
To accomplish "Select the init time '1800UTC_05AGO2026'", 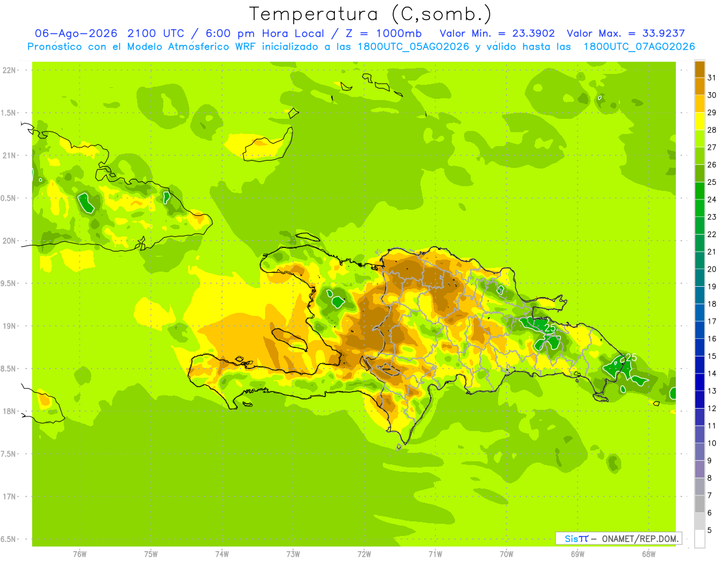I will pyautogui.click(x=413, y=47).
